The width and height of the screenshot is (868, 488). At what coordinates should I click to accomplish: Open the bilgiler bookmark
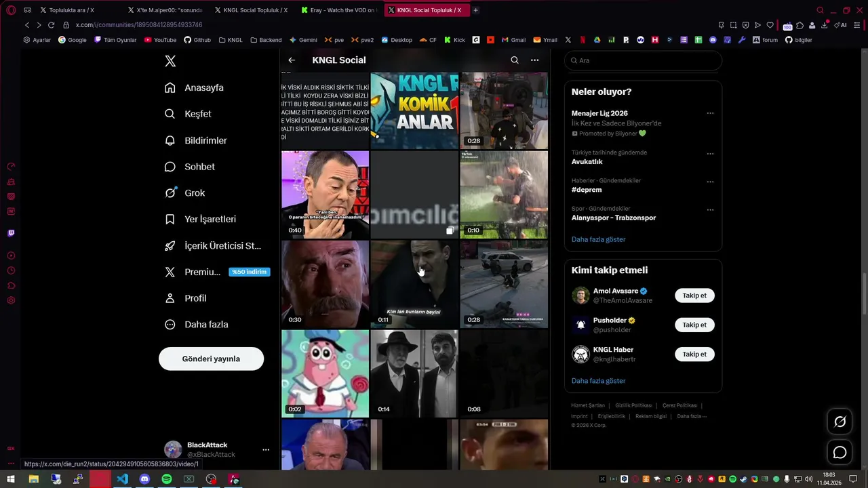click(x=799, y=40)
